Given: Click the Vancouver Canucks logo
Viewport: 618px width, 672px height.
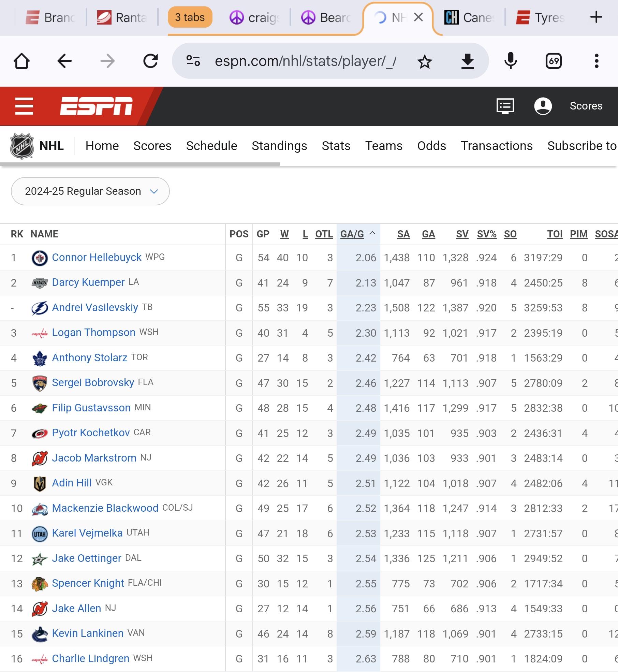Looking at the screenshot, I should (40, 634).
